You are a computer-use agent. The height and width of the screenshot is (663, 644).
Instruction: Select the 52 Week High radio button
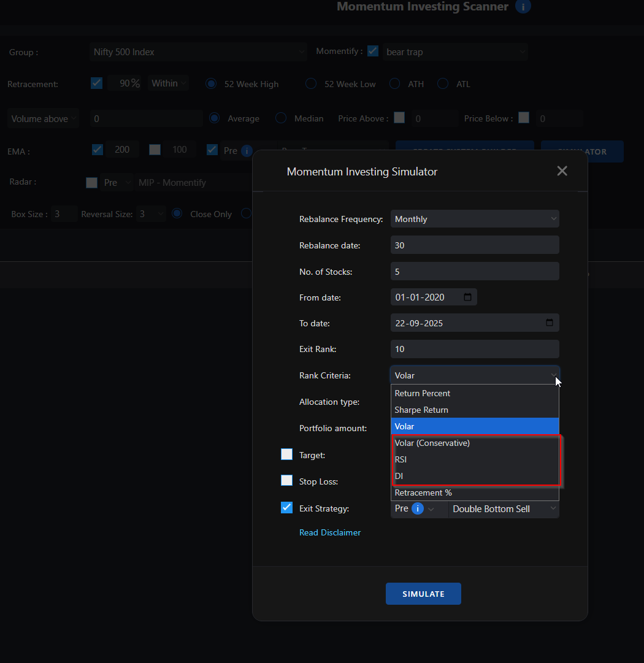point(211,84)
